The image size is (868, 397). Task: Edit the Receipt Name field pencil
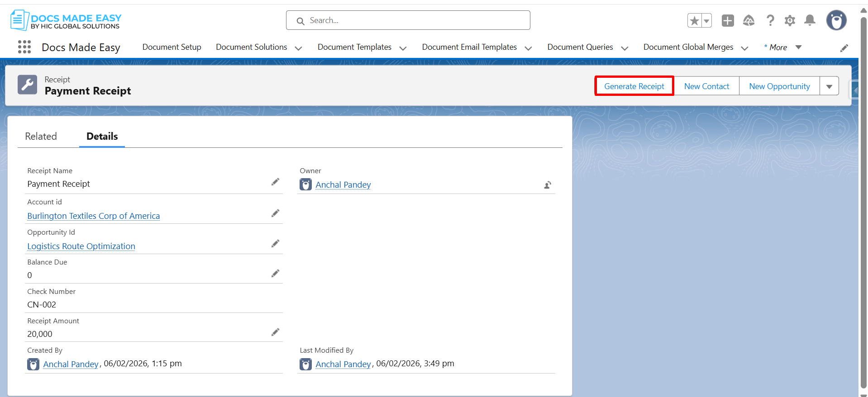(x=275, y=182)
